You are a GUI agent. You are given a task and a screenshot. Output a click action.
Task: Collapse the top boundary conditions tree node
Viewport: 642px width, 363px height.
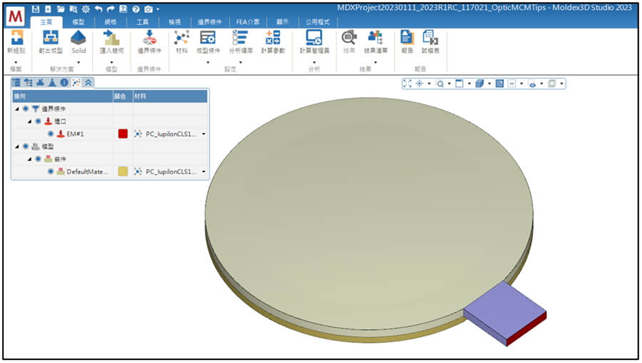17,109
